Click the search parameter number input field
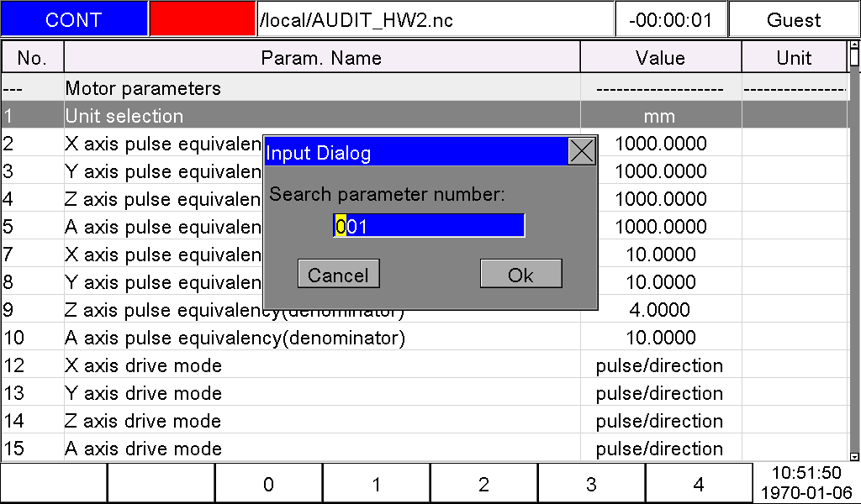 pyautogui.click(x=429, y=226)
